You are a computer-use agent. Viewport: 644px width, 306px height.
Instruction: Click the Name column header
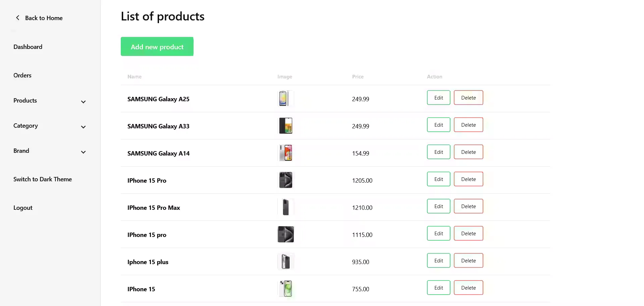pos(134,76)
